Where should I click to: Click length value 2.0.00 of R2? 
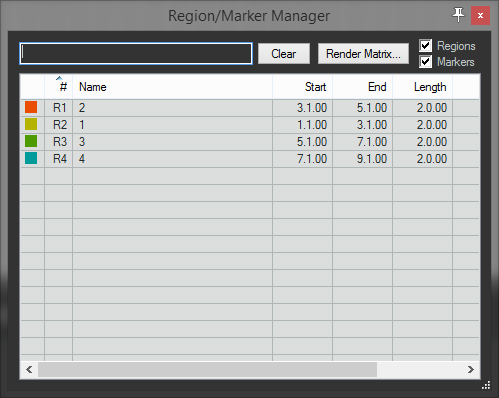[x=432, y=125]
